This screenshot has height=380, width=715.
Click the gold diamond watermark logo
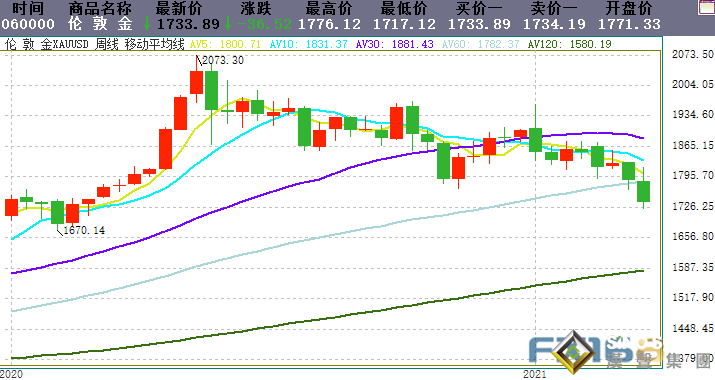pos(573,353)
